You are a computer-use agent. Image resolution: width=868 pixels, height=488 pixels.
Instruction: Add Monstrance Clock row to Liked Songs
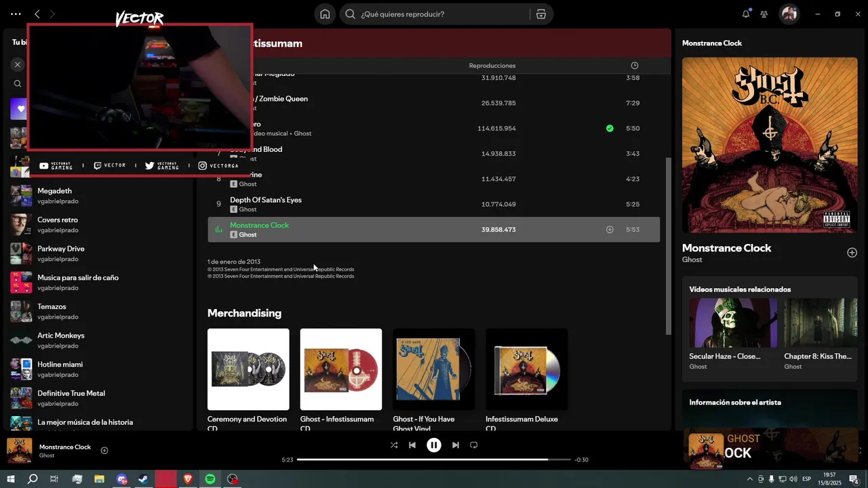(x=610, y=230)
